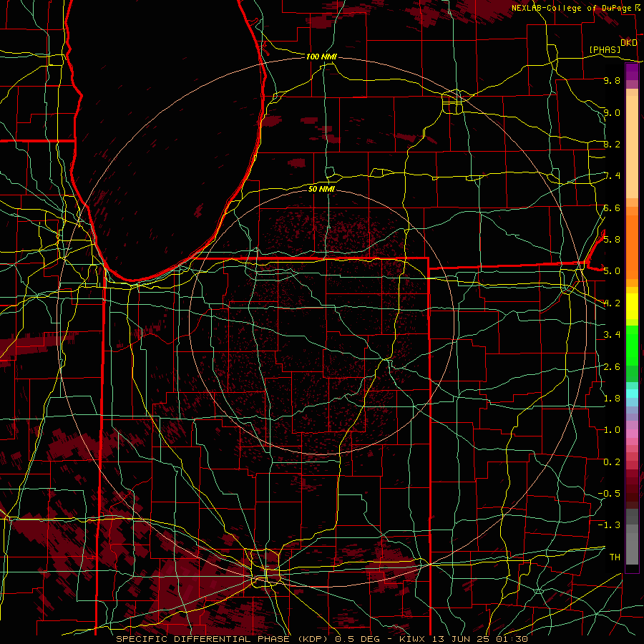Click the 50 NMI range ring label
Screen dimensions: 644x644
click(x=321, y=189)
